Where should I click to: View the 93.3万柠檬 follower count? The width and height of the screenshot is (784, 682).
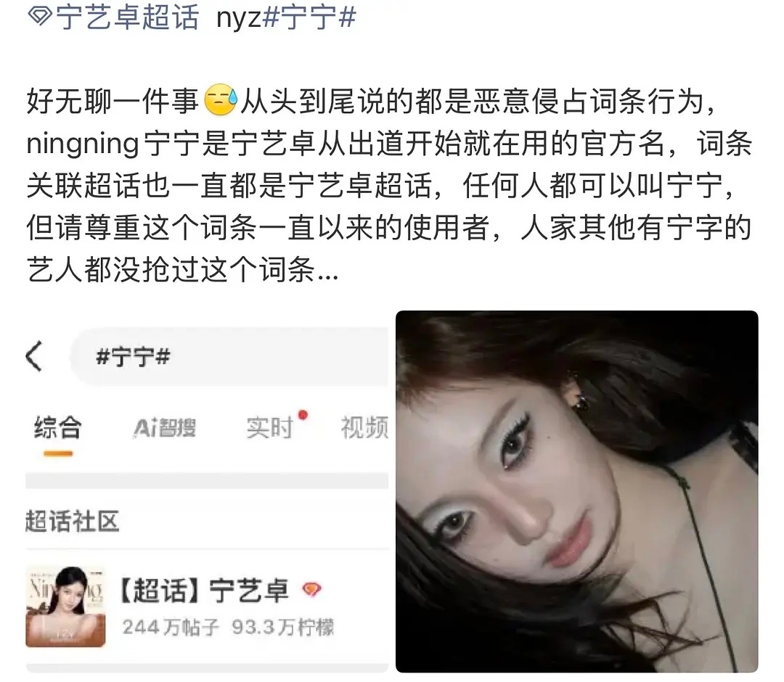pos(282,627)
